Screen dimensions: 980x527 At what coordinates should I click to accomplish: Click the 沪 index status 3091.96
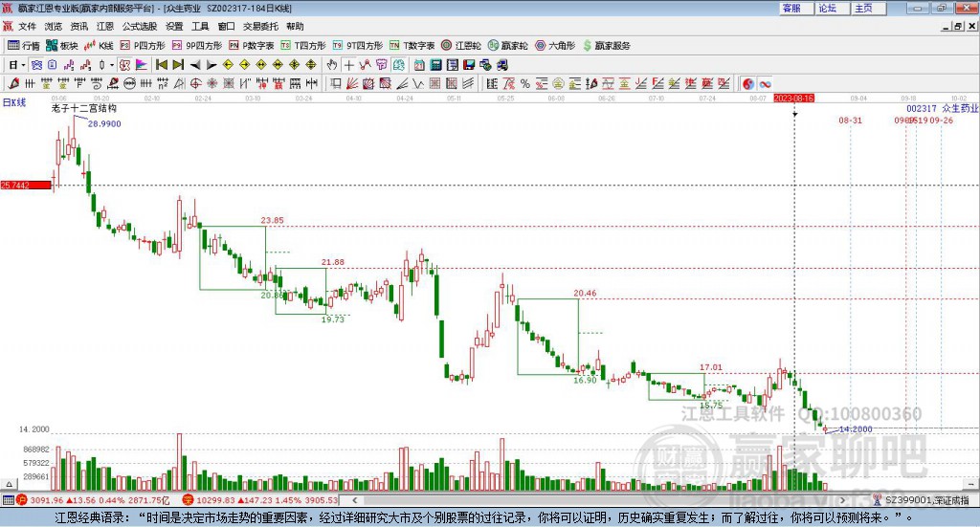[93, 500]
